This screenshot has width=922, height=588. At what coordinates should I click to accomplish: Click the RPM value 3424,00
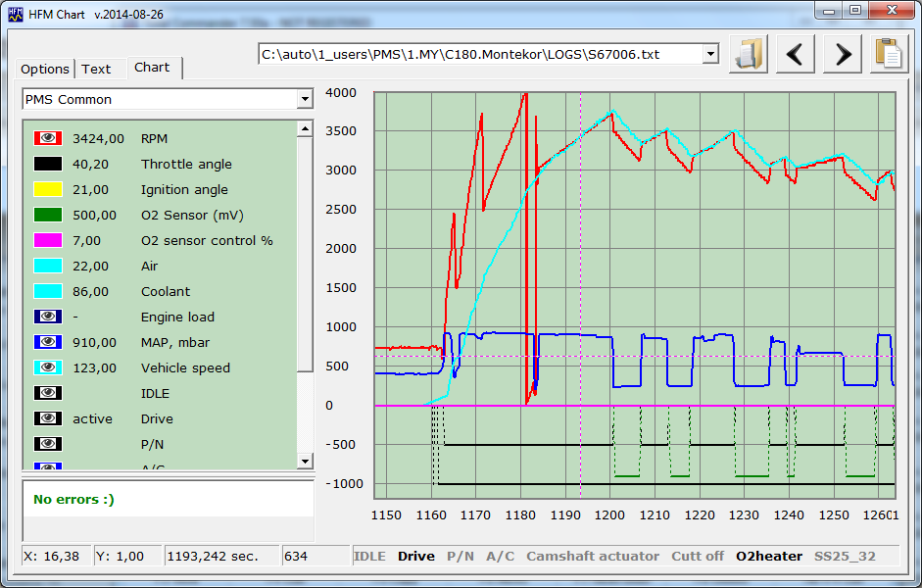point(98,139)
